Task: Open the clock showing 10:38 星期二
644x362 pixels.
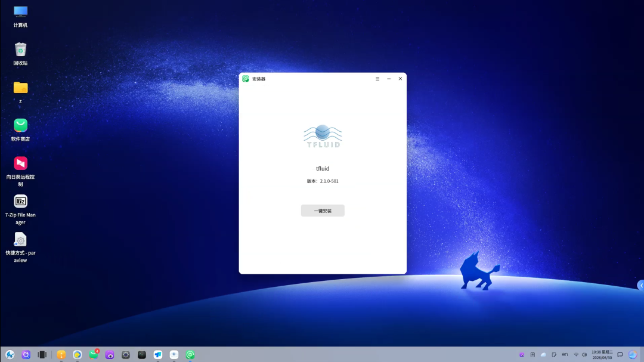Action: 602,355
